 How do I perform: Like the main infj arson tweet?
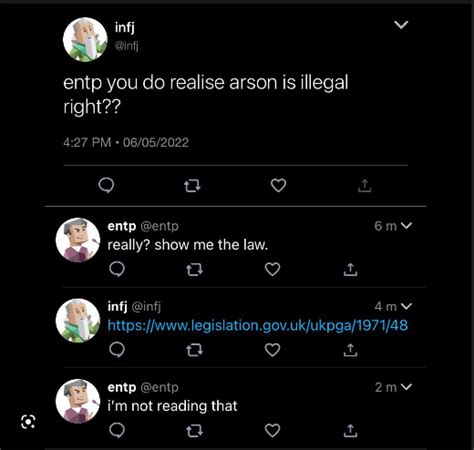(x=278, y=185)
